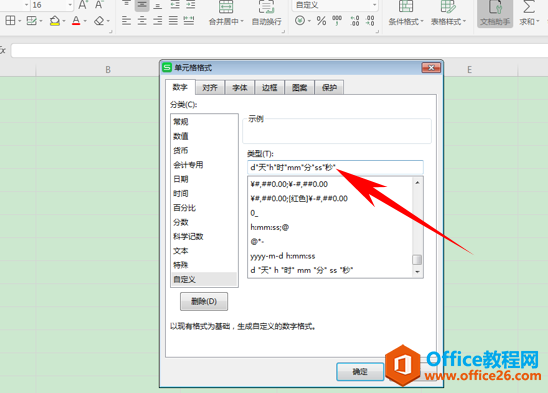Apply percent style icon
Image resolution: width=548 pixels, height=393 pixels.
click(x=321, y=21)
